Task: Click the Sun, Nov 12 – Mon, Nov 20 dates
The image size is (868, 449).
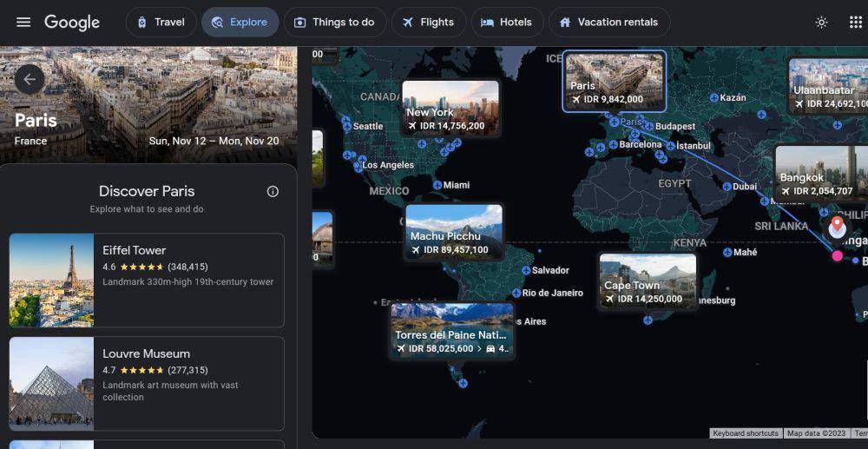Action: [214, 142]
